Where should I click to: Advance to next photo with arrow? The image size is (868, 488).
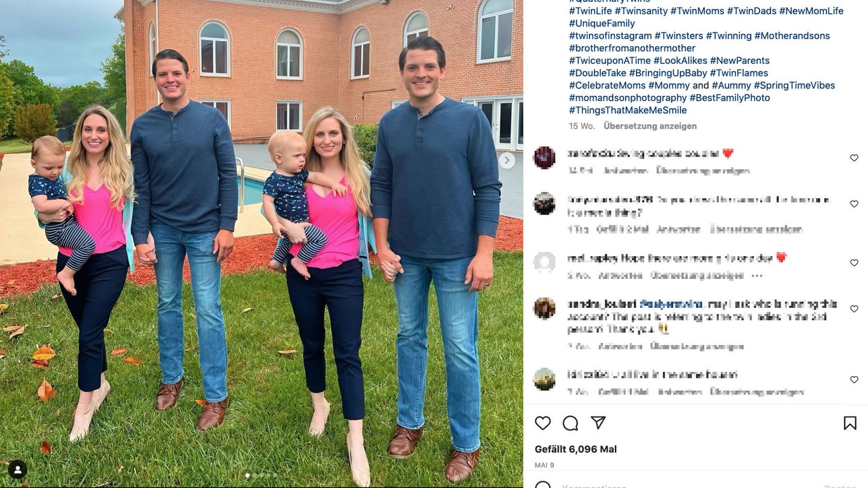point(507,160)
